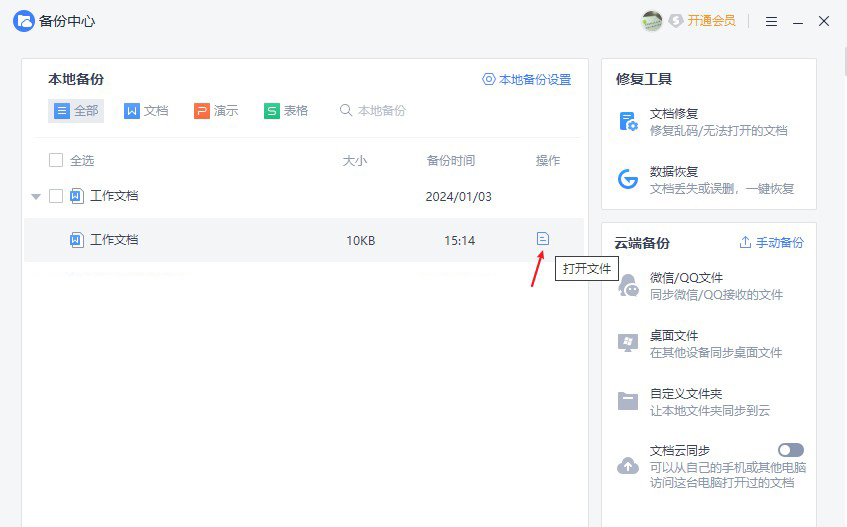Image resolution: width=847 pixels, height=527 pixels.
Task: Click the gear icon beside 本地备份设置
Action: tap(488, 79)
